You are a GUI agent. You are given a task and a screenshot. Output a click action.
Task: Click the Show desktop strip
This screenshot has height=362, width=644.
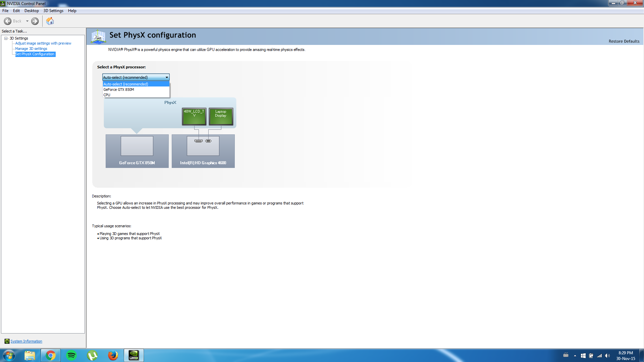tap(642, 355)
